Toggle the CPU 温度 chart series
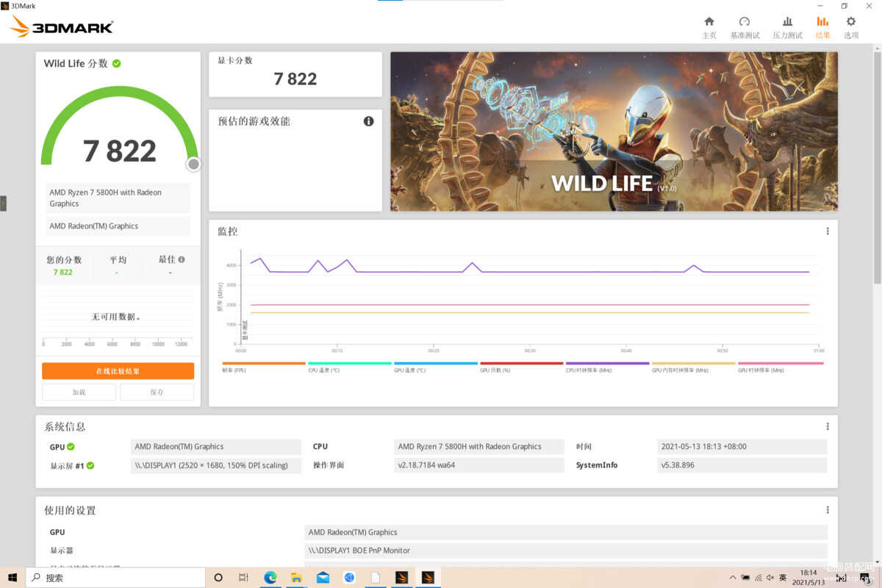 [x=349, y=366]
